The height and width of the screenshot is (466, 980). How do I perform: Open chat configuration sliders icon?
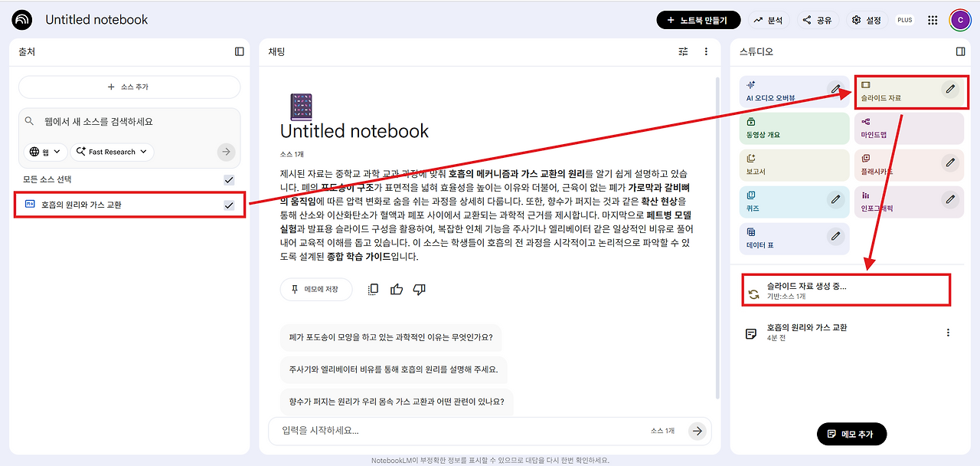tap(684, 51)
